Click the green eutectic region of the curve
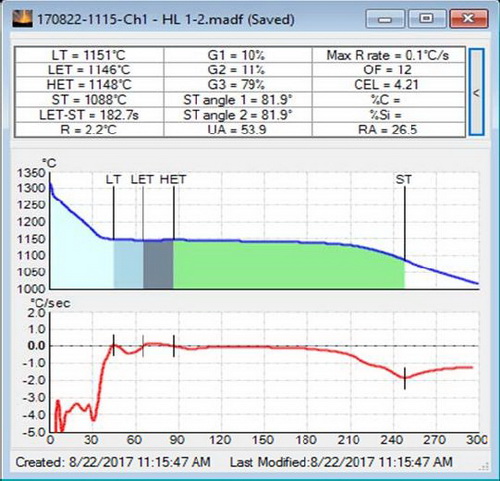The height and width of the screenshot is (481, 500). click(288, 266)
